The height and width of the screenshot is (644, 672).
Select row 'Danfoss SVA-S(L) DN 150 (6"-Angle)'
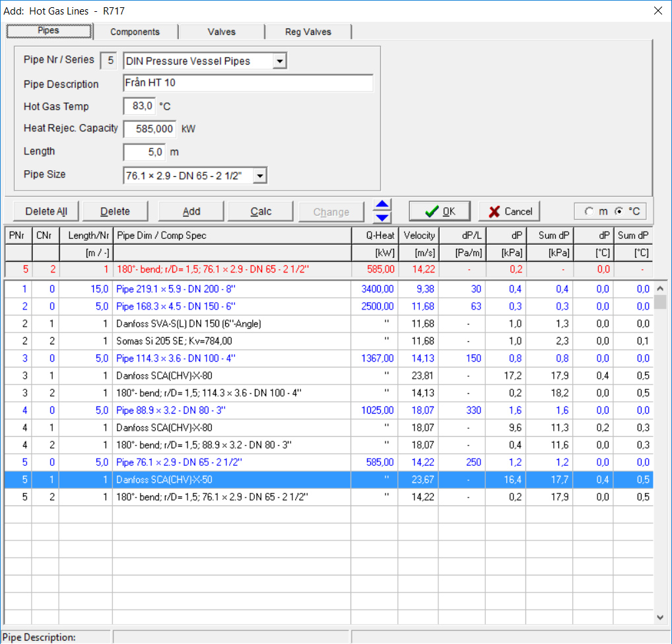(329, 324)
